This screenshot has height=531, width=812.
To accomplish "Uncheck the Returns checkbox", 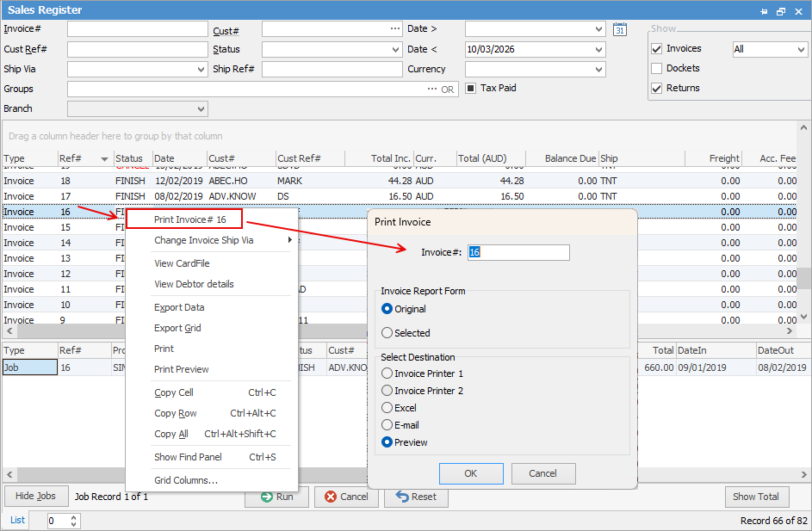I will coord(657,89).
